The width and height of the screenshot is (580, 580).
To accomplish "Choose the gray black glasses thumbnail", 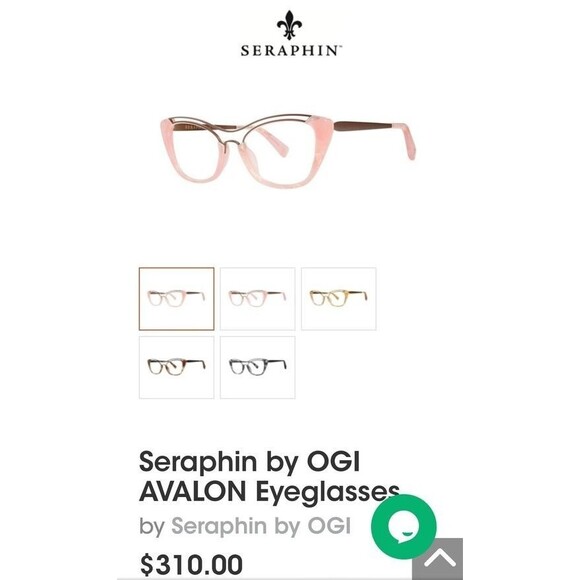I will click(257, 367).
